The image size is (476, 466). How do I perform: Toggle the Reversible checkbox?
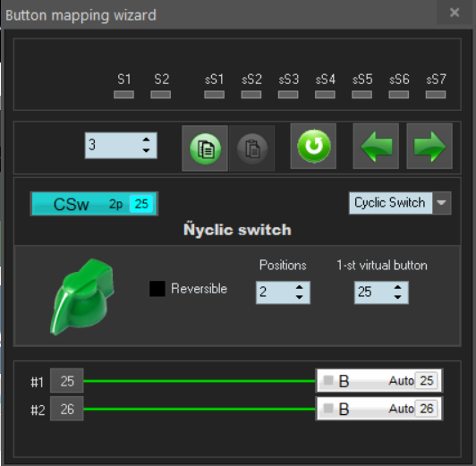[157, 289]
